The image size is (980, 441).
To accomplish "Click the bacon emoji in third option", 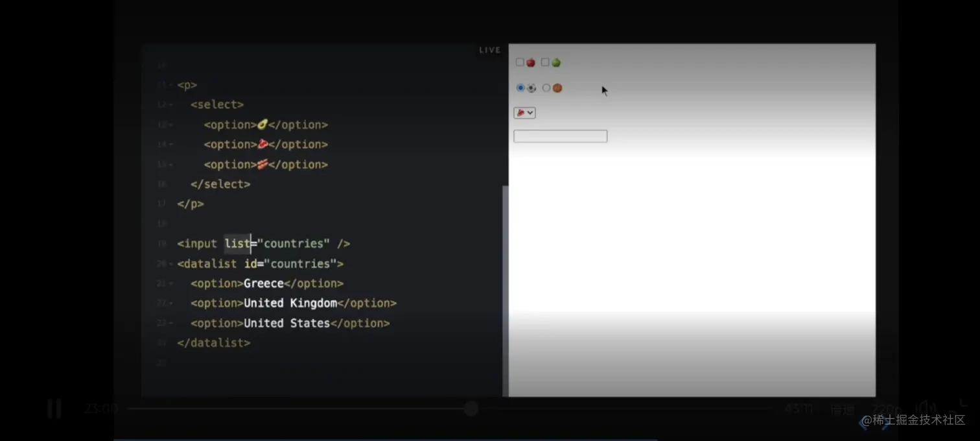I will pos(262,164).
